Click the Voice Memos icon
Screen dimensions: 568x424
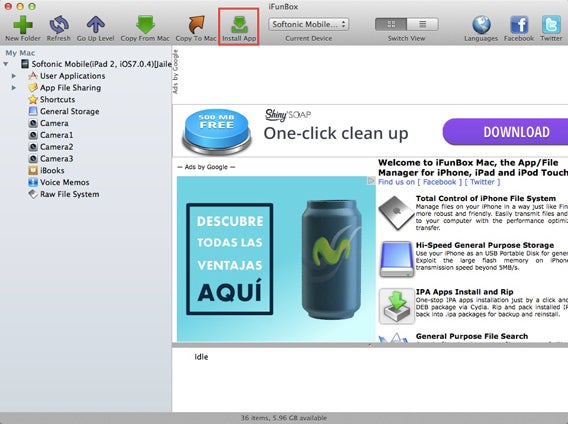(33, 182)
